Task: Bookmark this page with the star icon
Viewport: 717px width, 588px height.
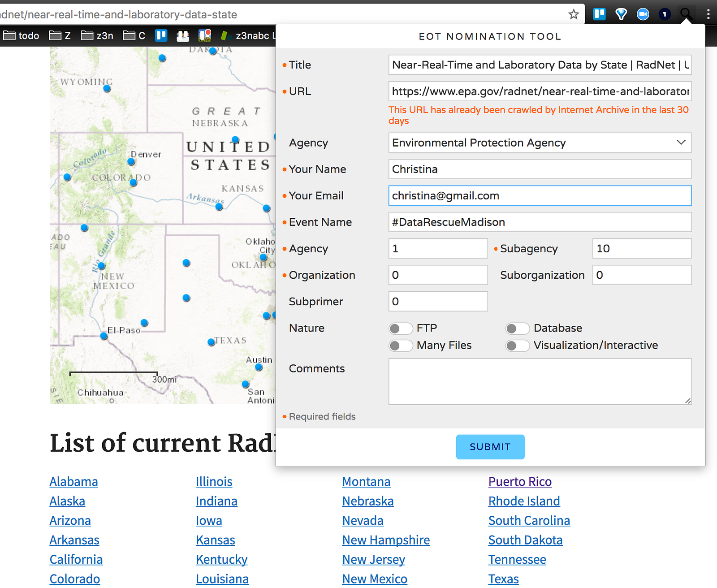Action: (574, 14)
